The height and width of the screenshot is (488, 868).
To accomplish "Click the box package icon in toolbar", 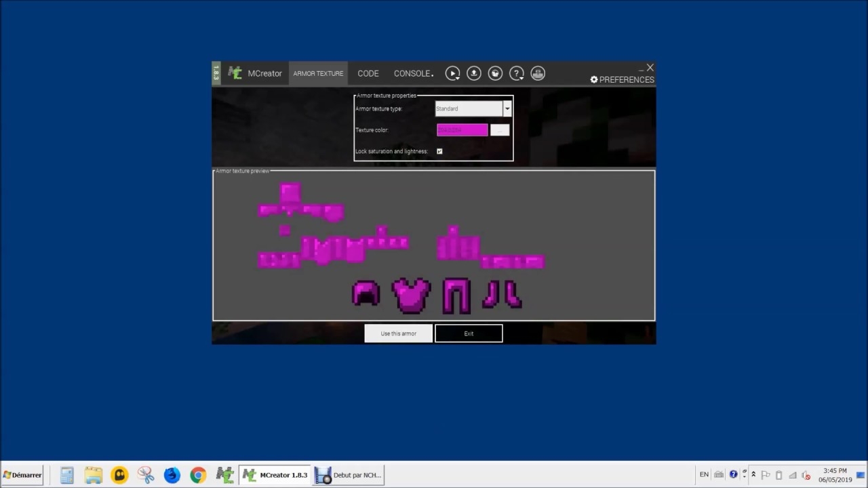I will 495,73.
